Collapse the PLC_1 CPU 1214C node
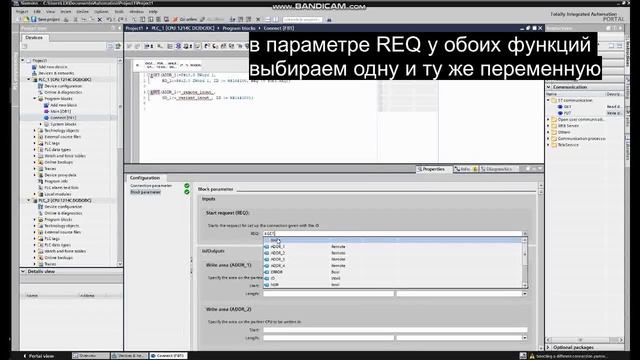 [x=29, y=80]
